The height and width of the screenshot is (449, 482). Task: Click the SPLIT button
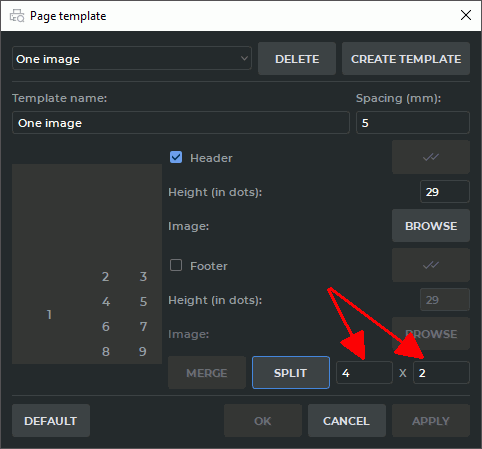point(291,373)
